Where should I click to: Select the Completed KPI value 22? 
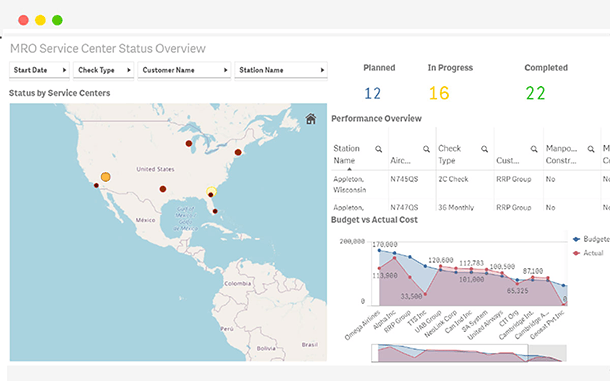(x=535, y=93)
